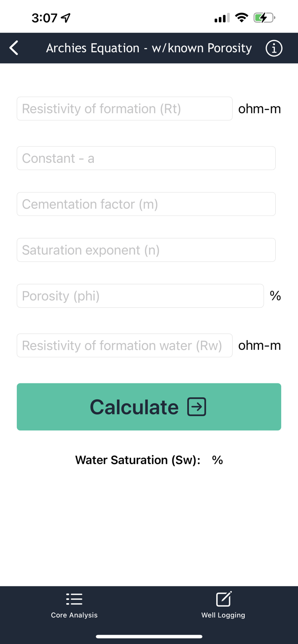The height and width of the screenshot is (644, 298).
Task: Tap the clock in the status bar
Action: point(44,18)
